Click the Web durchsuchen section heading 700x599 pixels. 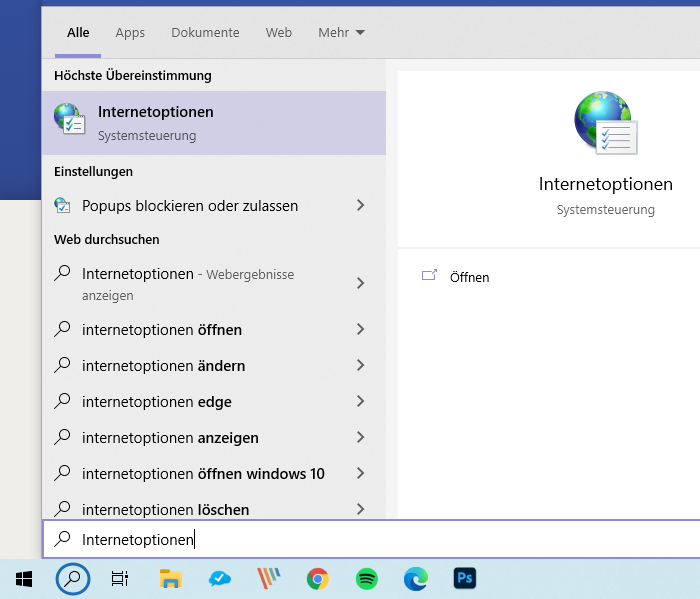coord(107,239)
